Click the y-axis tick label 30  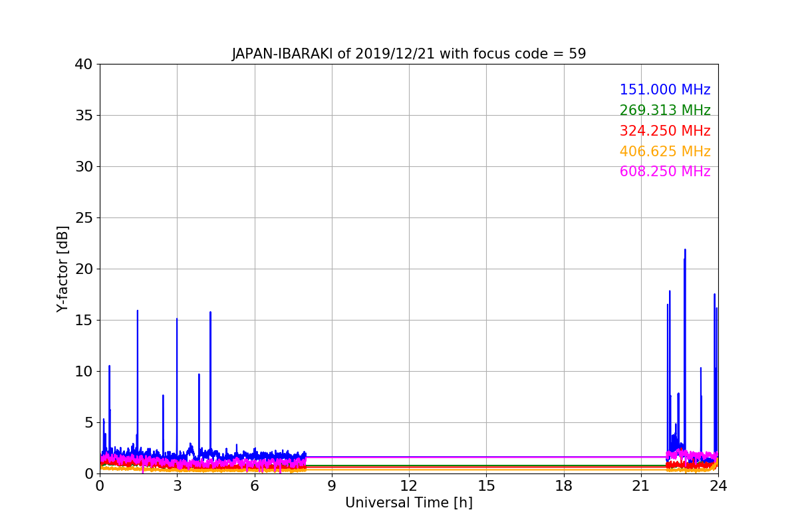click(84, 167)
